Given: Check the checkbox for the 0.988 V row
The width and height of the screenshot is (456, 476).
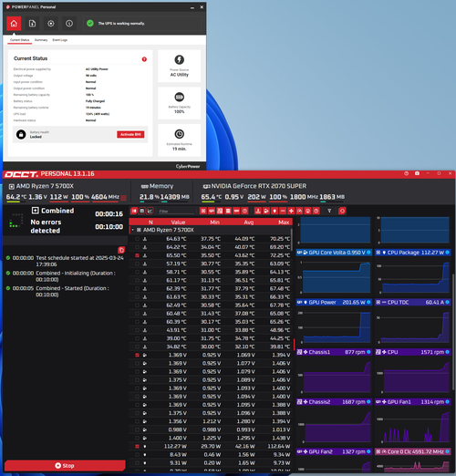Looking at the screenshot, I should click(137, 429).
